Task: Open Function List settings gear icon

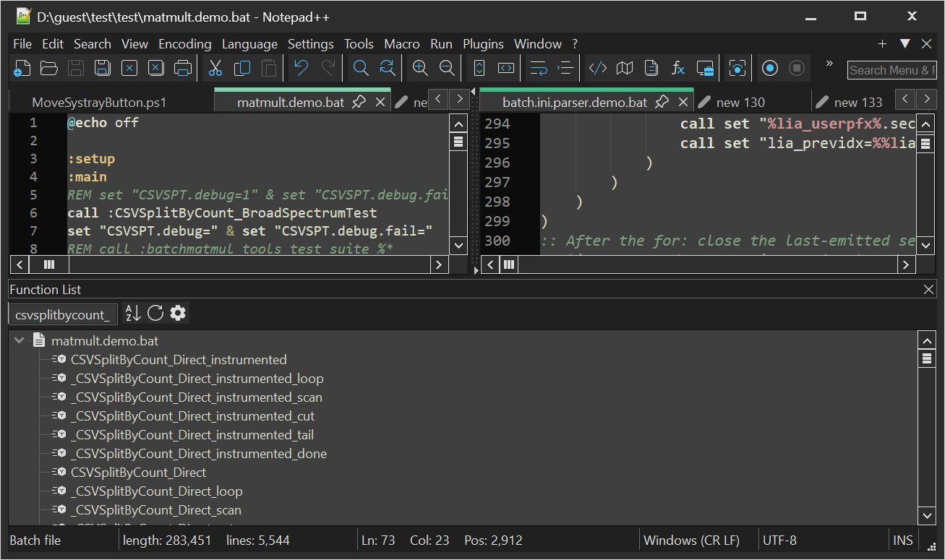Action: 178,313
